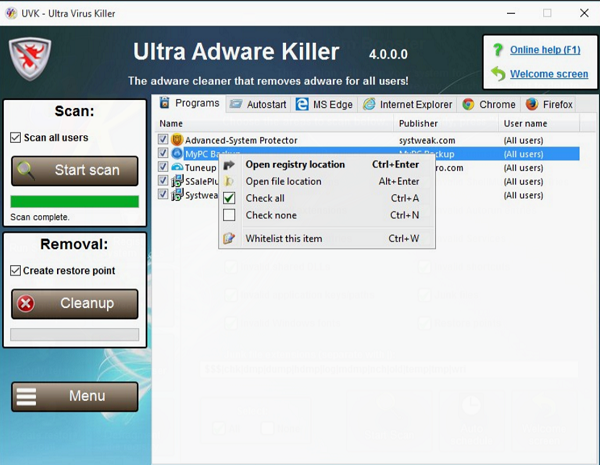Switch to the MS Edge tab
The width and height of the screenshot is (600, 465).
324,104
